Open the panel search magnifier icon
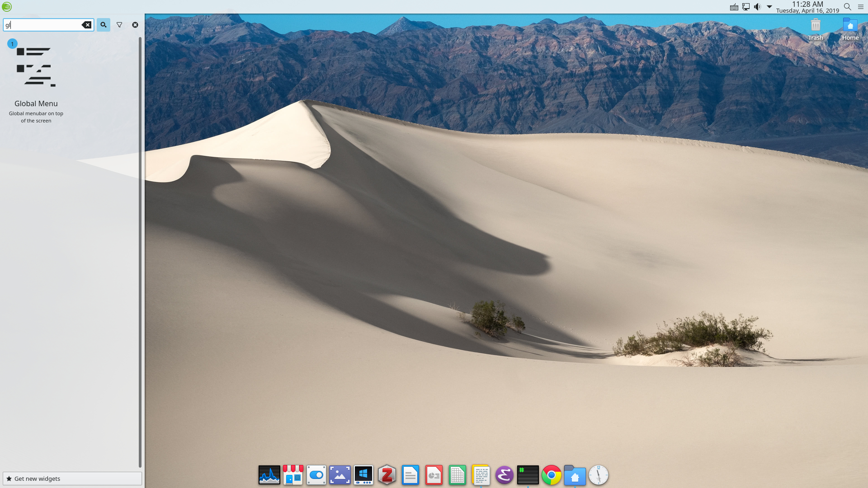 [x=848, y=7]
